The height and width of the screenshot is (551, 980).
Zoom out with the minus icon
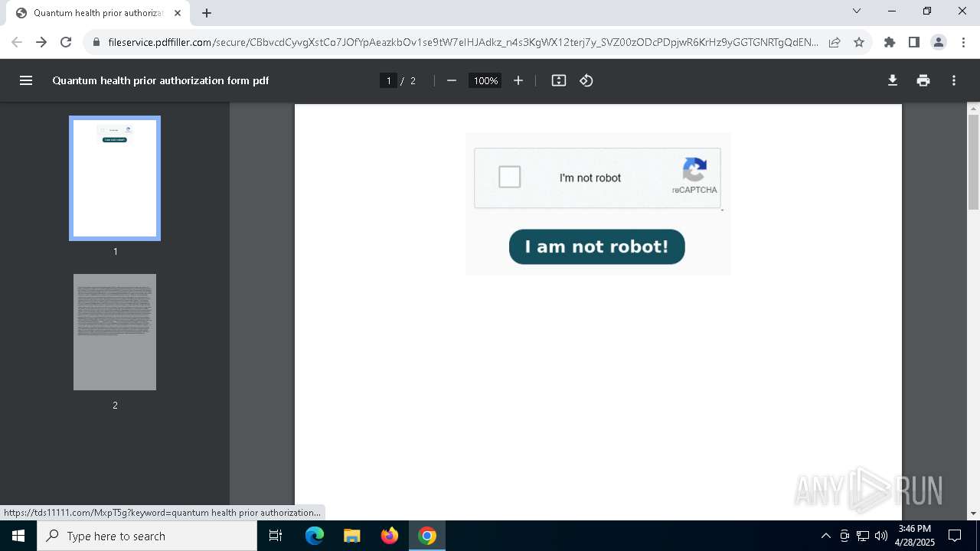click(x=452, y=80)
